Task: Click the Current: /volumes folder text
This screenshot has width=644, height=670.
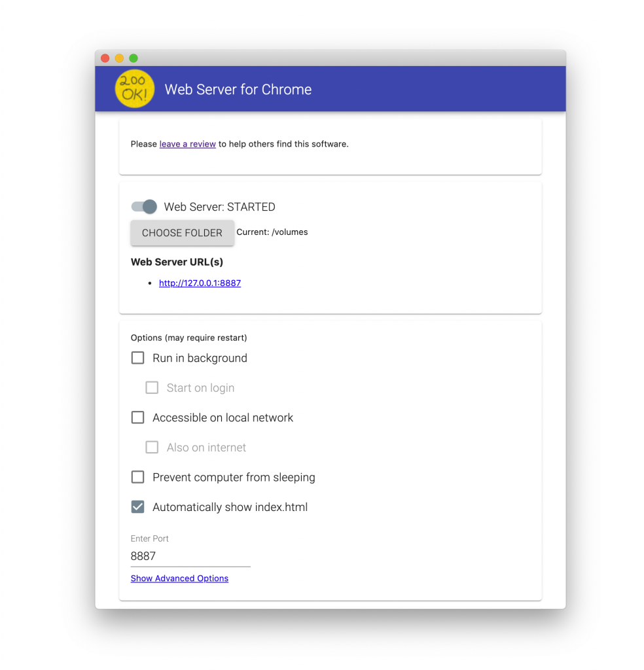Action: [272, 232]
